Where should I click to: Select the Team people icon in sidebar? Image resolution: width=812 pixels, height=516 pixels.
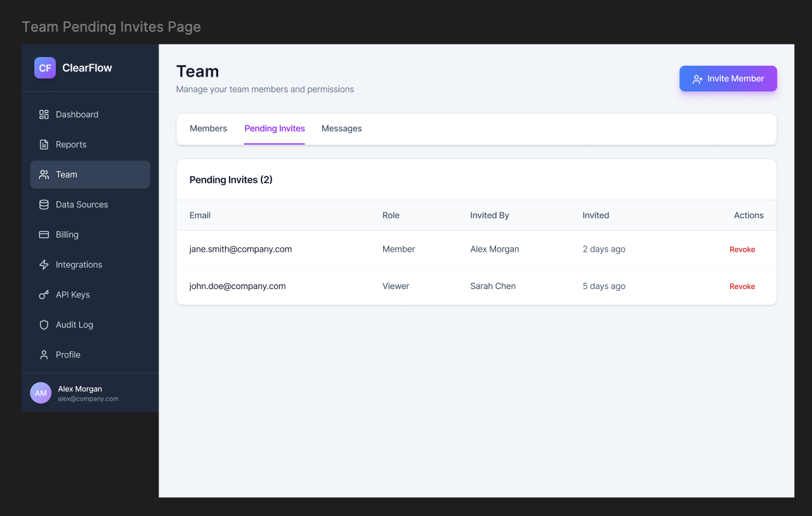point(44,174)
